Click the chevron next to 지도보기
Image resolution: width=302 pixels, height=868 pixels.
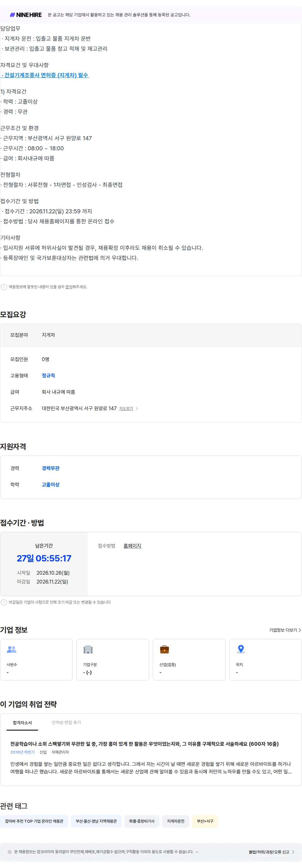137,408
